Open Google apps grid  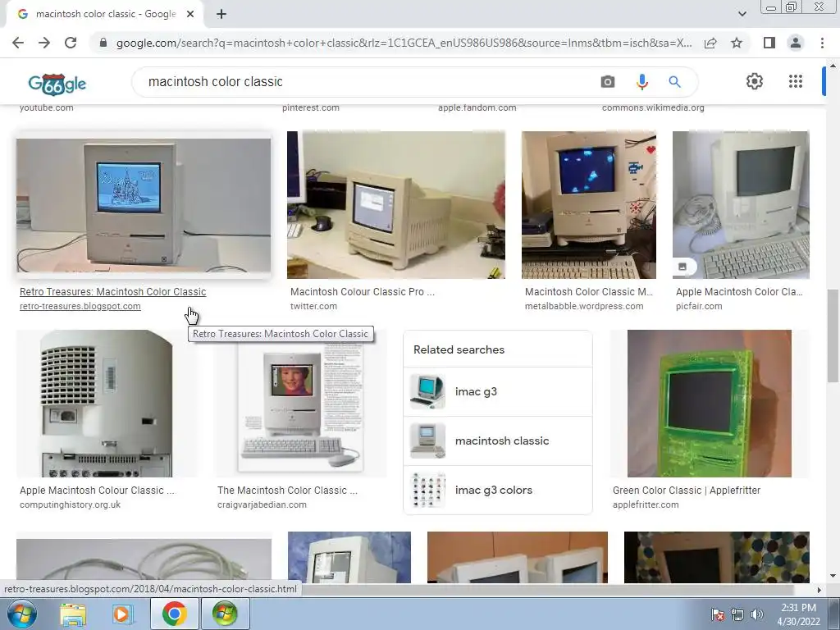[796, 81]
